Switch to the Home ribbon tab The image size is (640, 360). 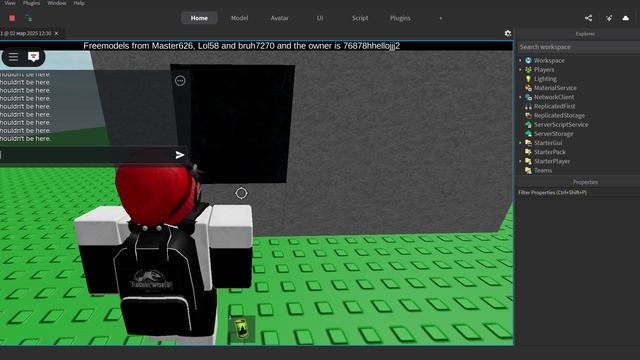[199, 18]
